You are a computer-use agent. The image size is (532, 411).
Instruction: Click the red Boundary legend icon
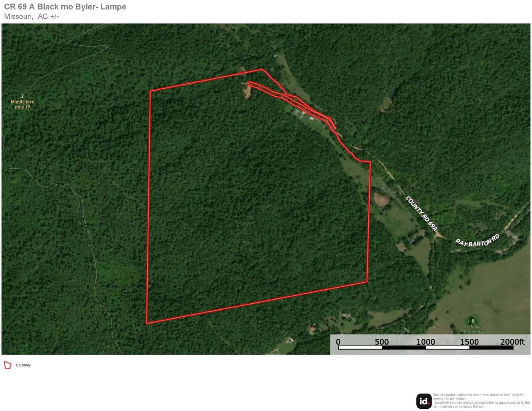pos(8,365)
